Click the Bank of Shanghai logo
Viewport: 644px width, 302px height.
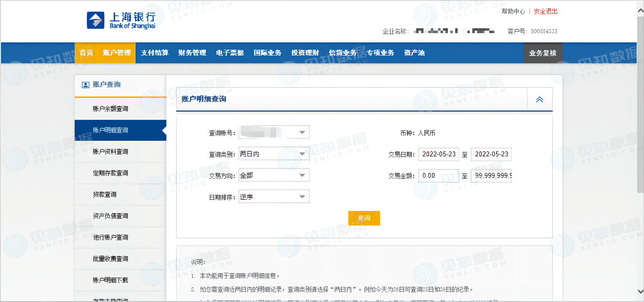tap(121, 20)
